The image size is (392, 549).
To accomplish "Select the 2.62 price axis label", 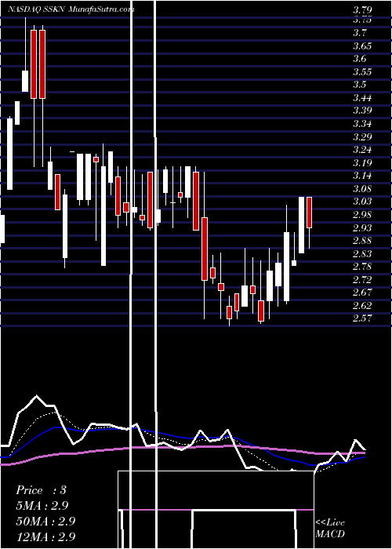I will (x=362, y=306).
